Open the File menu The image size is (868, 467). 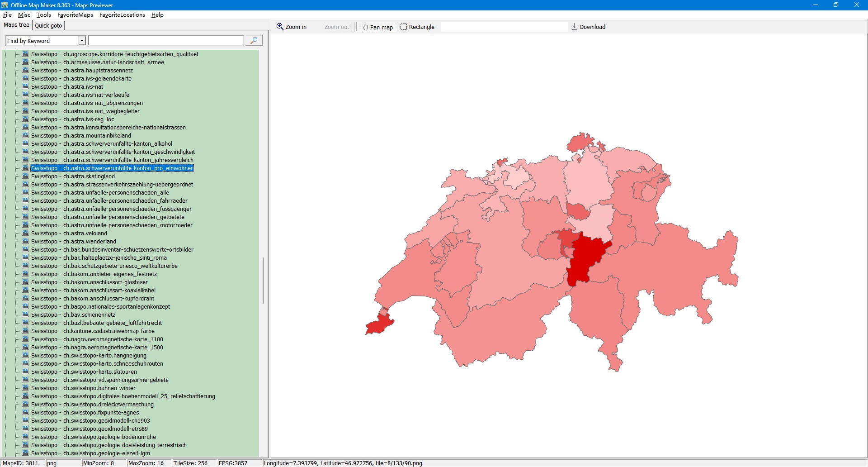tap(7, 15)
